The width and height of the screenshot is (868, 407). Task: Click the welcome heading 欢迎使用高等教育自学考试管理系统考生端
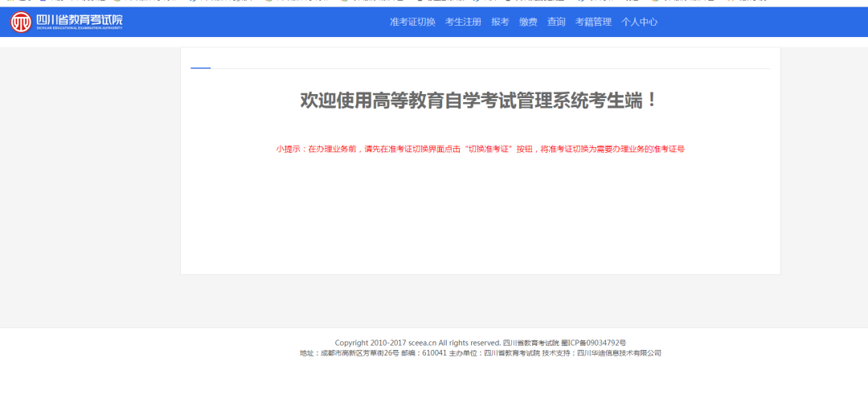click(x=480, y=101)
